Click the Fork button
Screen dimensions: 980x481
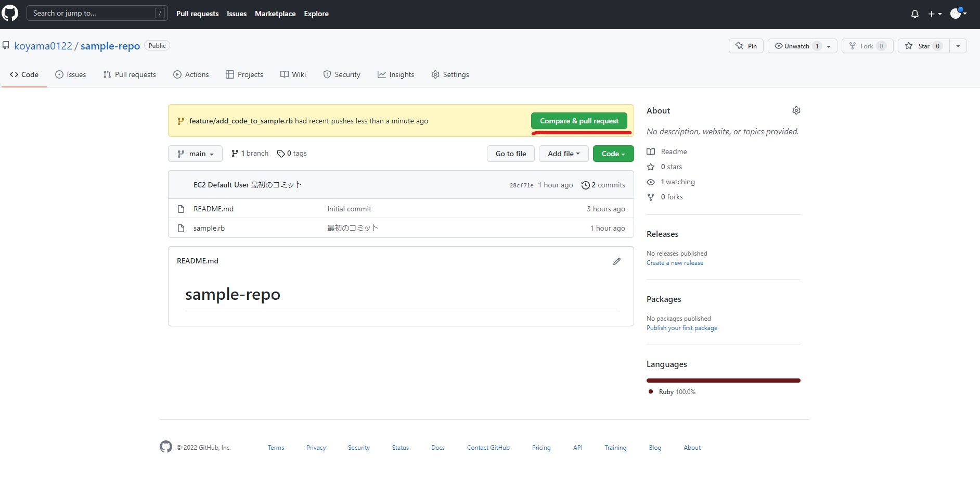(x=868, y=46)
